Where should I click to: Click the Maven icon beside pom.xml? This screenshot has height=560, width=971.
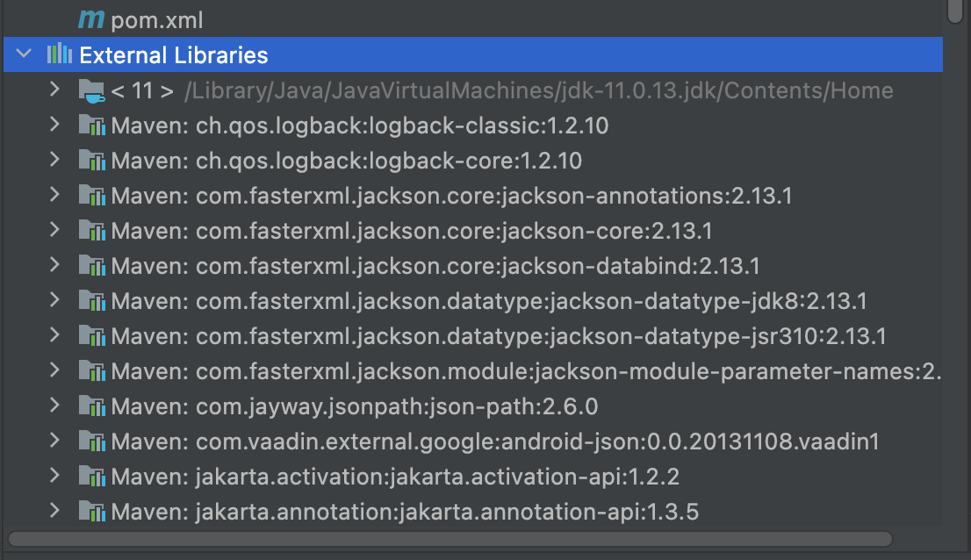click(x=91, y=20)
